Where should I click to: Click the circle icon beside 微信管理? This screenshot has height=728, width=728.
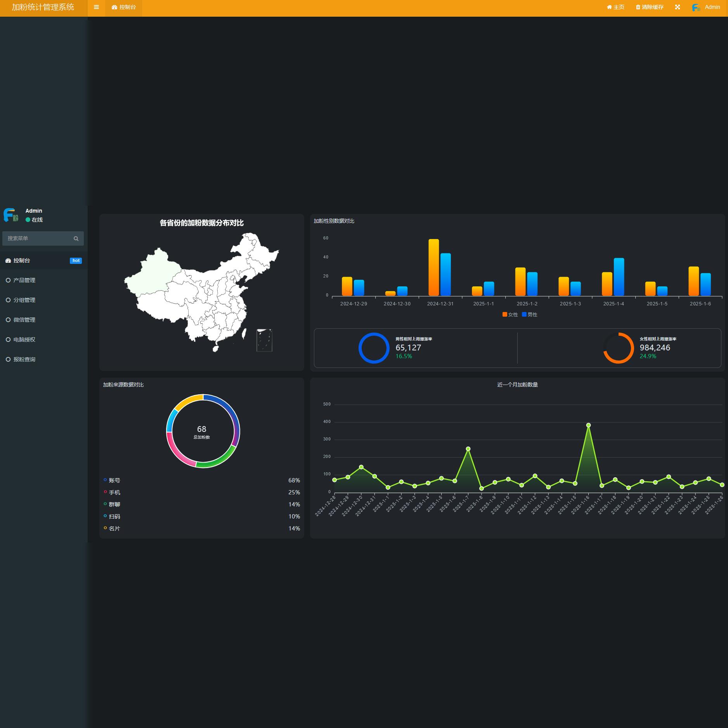pos(8,320)
